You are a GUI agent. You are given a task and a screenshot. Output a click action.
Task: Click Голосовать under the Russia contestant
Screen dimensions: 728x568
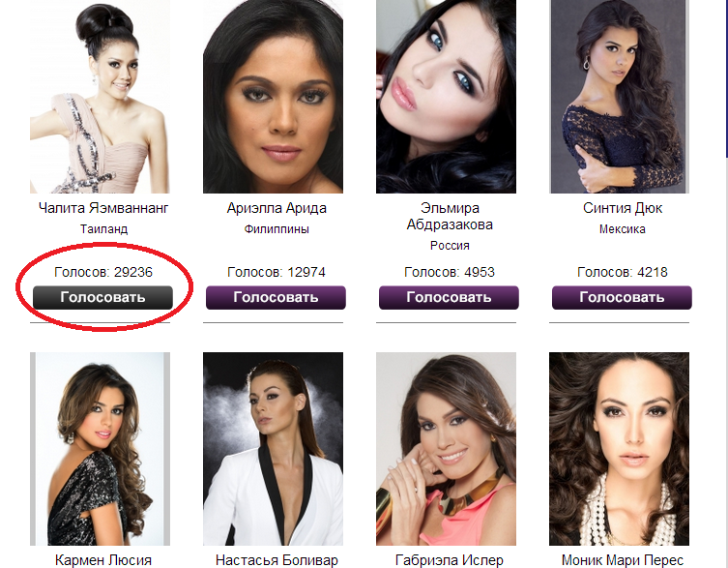[449, 297]
